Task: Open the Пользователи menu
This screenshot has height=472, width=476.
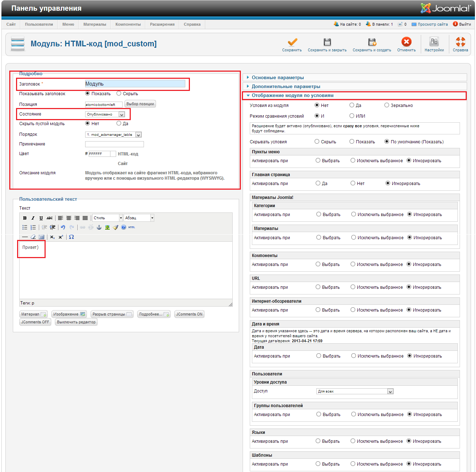Action: click(x=39, y=24)
